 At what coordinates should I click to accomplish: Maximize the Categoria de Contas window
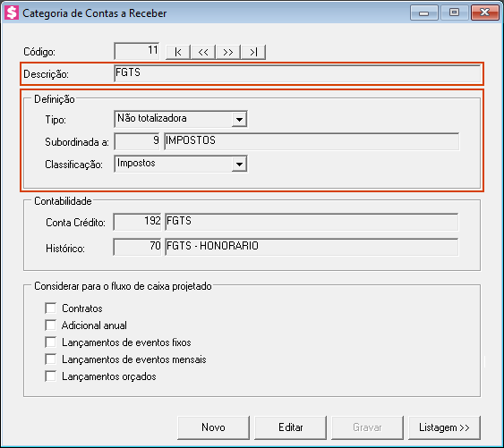(x=454, y=13)
